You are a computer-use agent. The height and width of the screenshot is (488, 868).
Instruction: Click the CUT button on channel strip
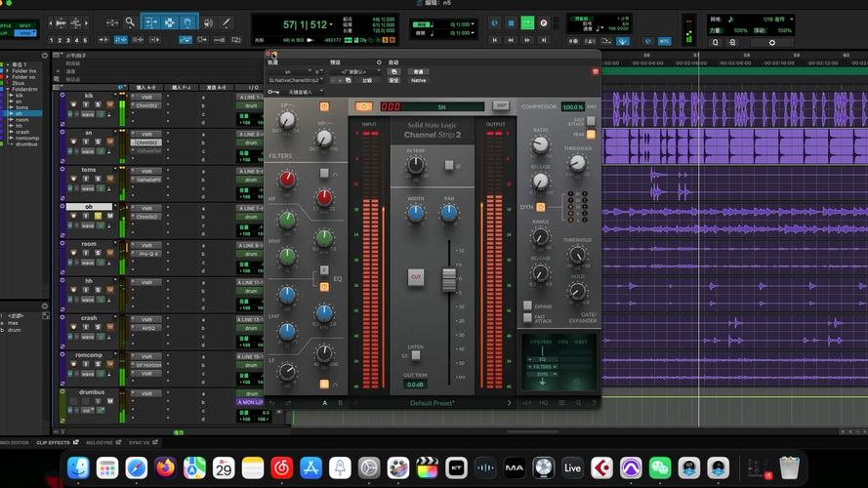click(416, 277)
